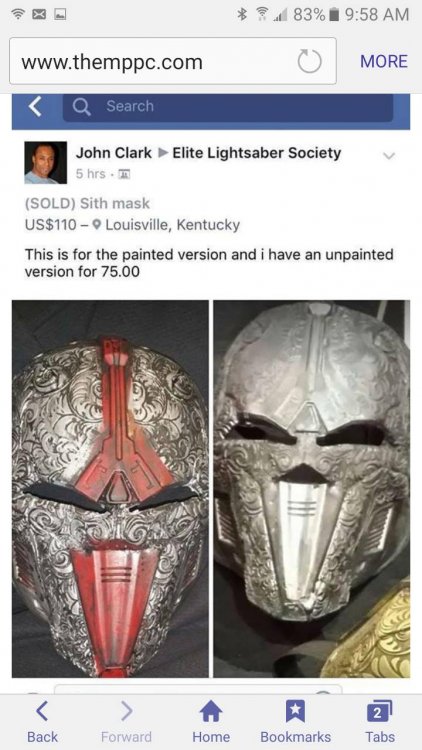Expand the post options chevron
The image size is (422, 750).
coord(389,156)
